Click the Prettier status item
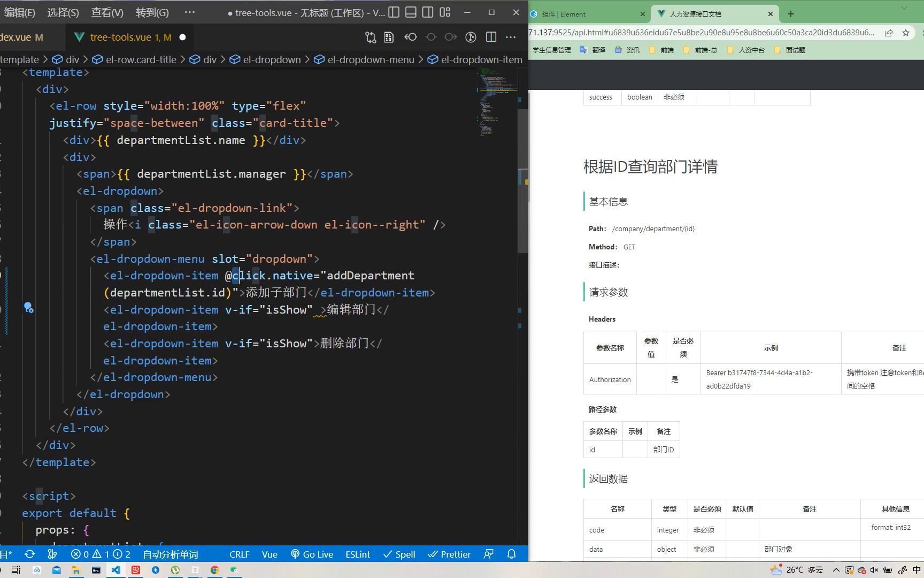 click(x=449, y=554)
